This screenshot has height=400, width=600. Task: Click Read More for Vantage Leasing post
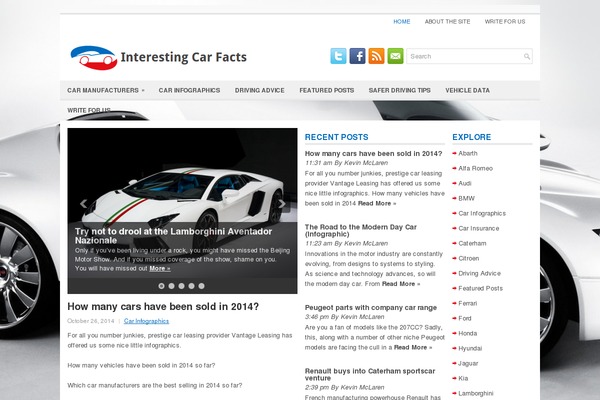point(377,204)
